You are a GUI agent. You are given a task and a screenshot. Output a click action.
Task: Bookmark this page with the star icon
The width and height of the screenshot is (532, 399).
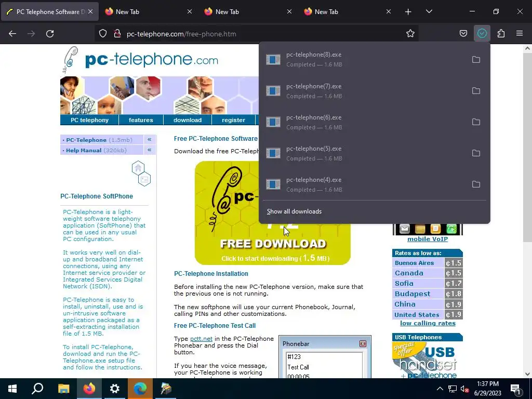pyautogui.click(x=410, y=34)
